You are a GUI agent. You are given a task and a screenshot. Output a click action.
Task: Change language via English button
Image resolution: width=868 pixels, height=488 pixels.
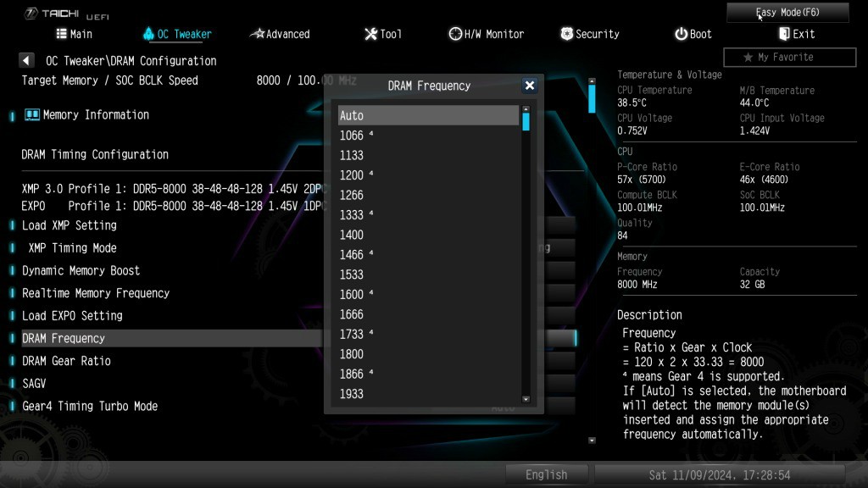(x=546, y=474)
